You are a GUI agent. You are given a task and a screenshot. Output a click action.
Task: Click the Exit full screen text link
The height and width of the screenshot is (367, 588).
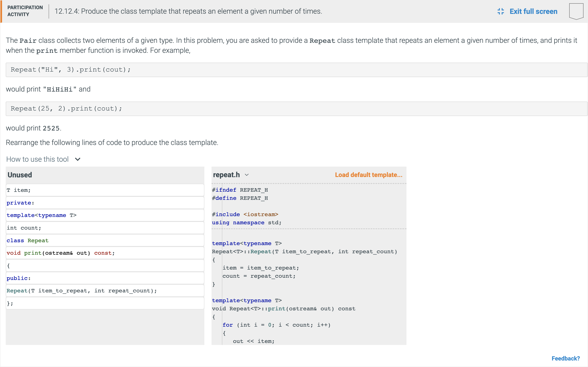pos(533,11)
